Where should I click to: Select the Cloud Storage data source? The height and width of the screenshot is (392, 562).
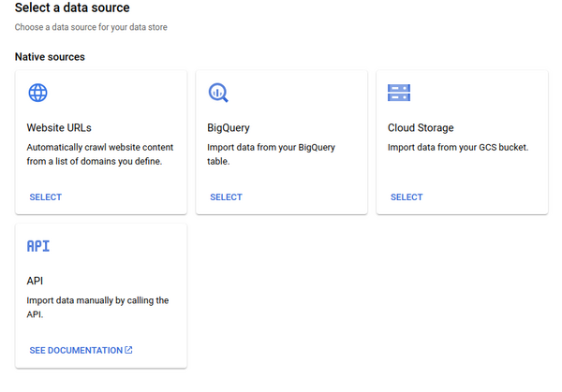[x=407, y=196]
